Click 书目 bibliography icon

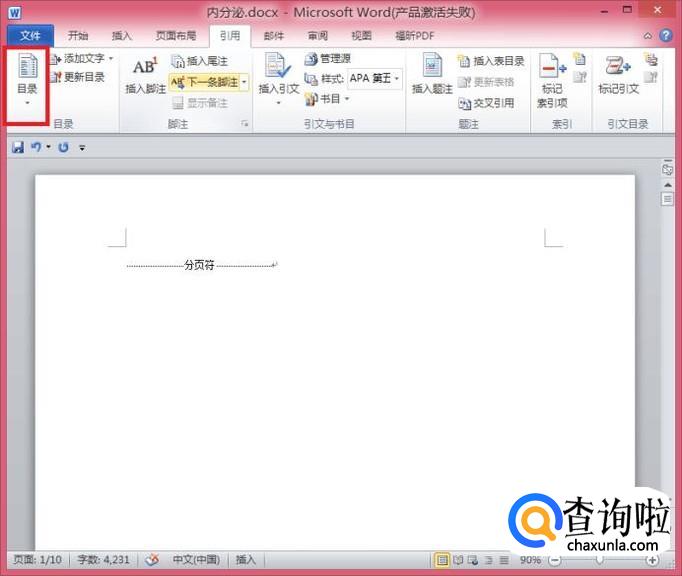click(x=311, y=99)
